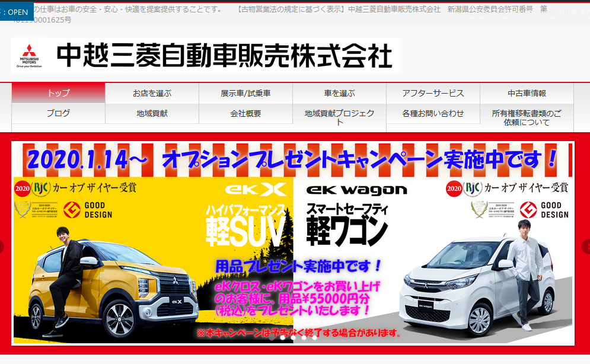Open the トップ menu tab
The height and width of the screenshot is (364, 590).
59,93
